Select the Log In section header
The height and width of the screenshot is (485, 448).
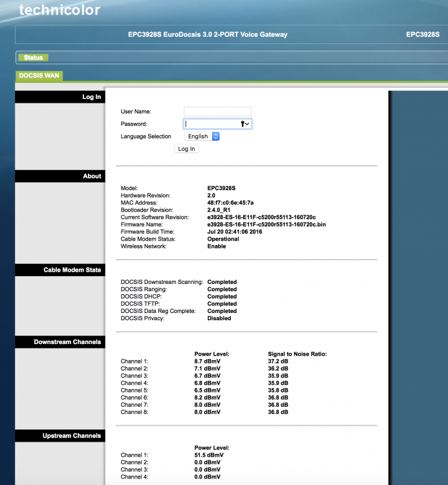60,97
